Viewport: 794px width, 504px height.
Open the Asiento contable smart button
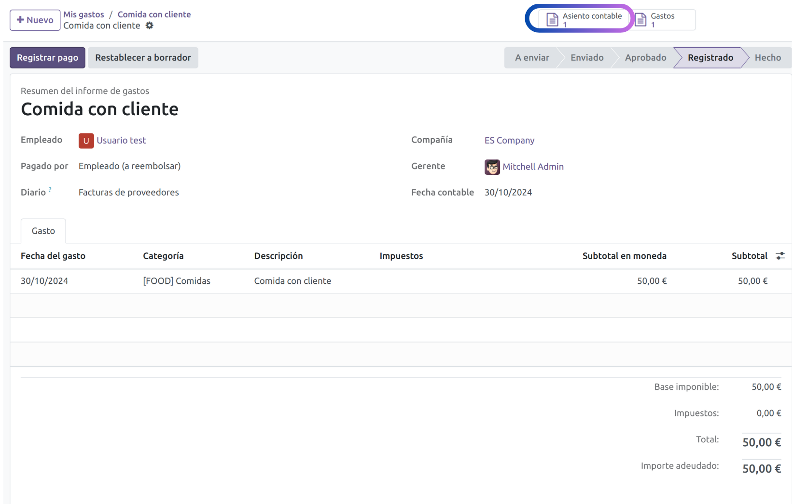click(584, 20)
